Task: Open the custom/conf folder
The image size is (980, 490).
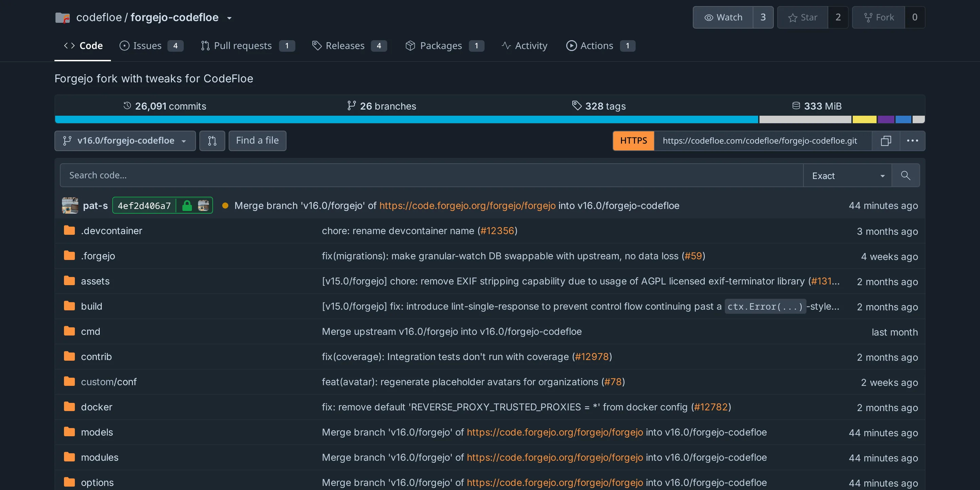Action: pyautogui.click(x=109, y=381)
